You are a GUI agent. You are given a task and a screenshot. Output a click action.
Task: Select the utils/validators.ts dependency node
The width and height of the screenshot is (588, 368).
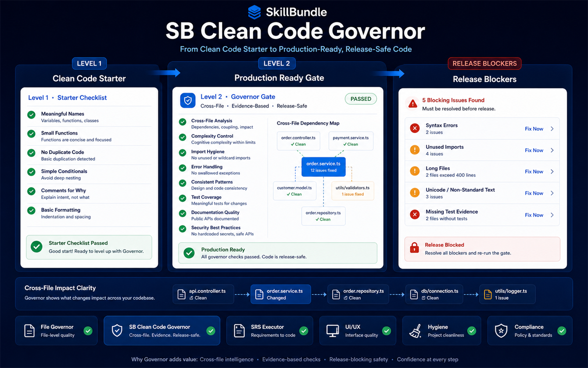coord(353,191)
